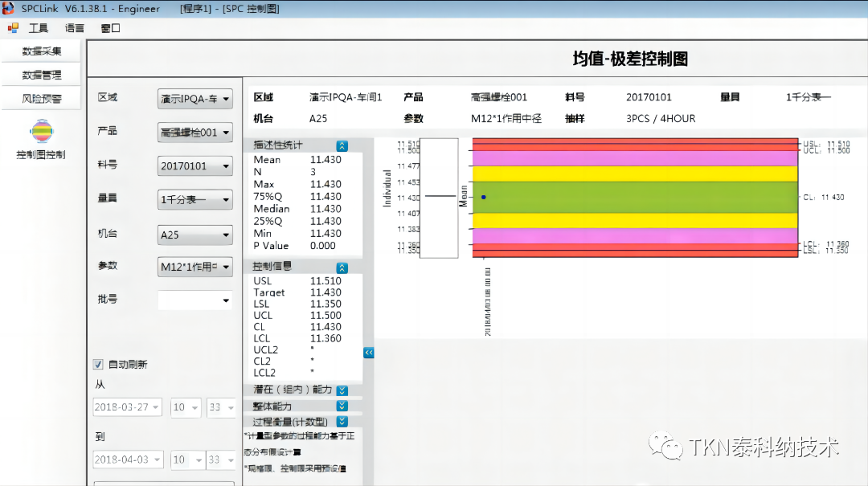Click the top red zone of the chart
868x486 pixels.
coord(635,145)
